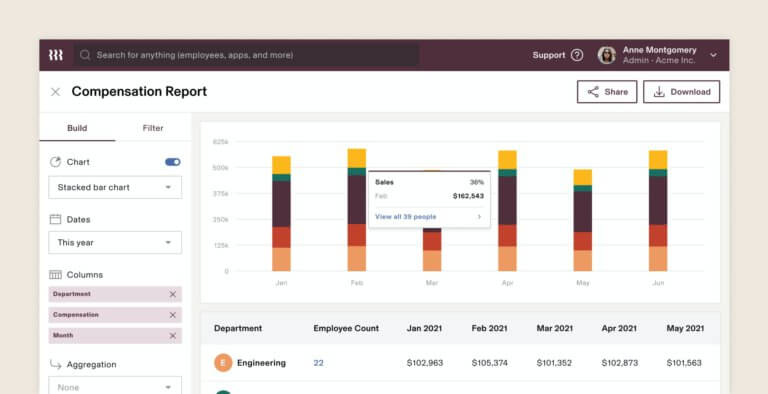Viewport: 768px width, 394px height.
Task: Open the Stacked bar chart dropdown
Action: [x=115, y=187]
